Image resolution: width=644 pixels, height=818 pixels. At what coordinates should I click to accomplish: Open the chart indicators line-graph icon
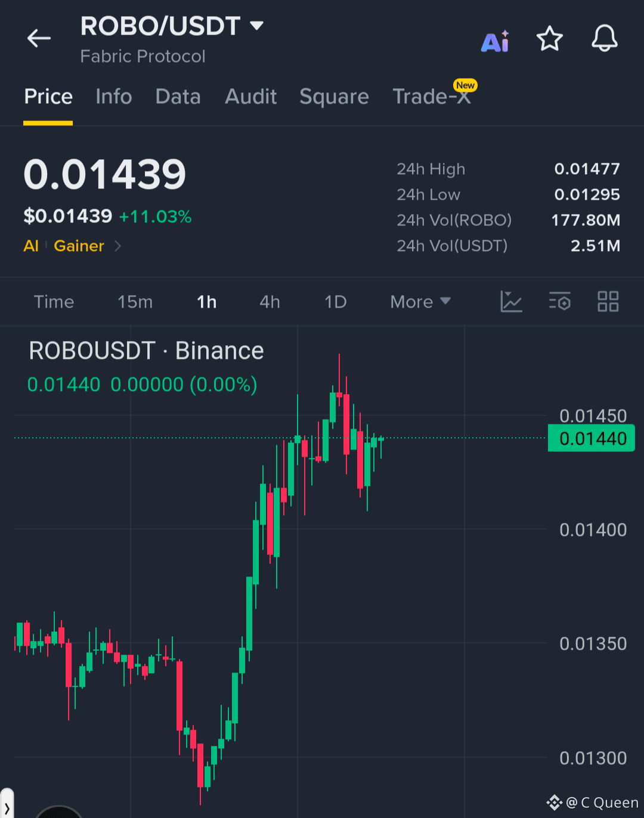[x=511, y=302]
